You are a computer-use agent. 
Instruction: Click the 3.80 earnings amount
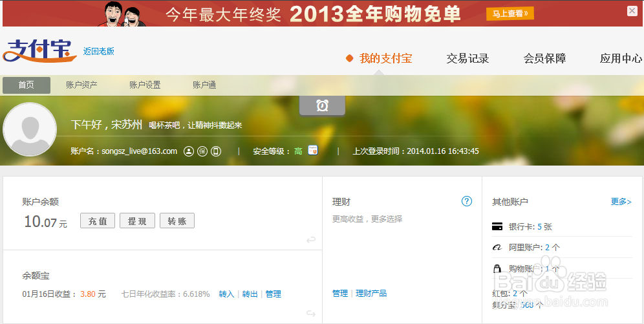[x=88, y=294]
